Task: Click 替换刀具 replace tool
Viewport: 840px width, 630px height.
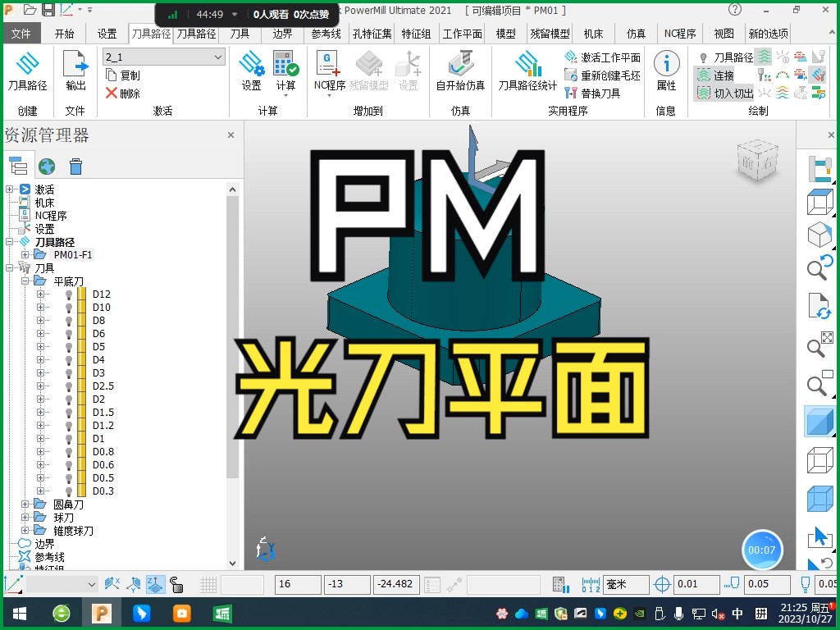Action: [x=571, y=94]
